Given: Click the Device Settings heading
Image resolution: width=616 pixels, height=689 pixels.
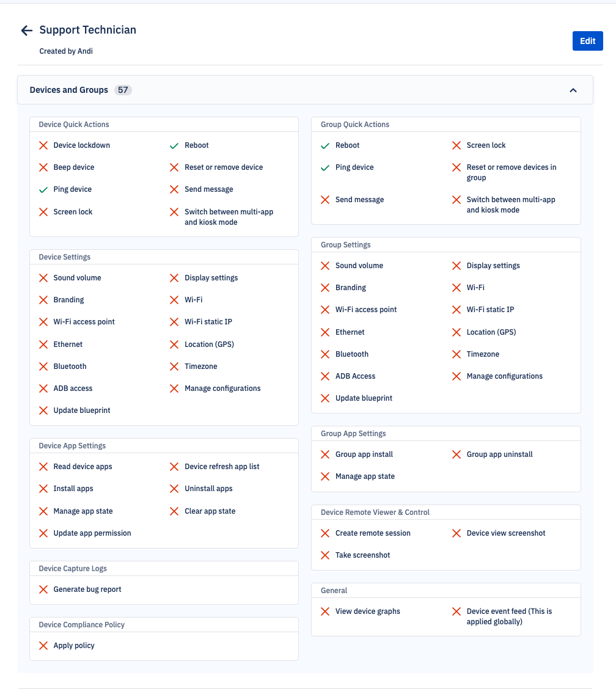Looking at the screenshot, I should pyautogui.click(x=65, y=257).
